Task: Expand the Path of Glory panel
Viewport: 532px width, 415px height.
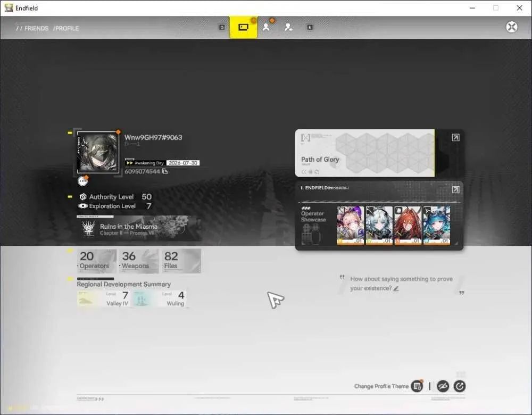Action: 456,137
